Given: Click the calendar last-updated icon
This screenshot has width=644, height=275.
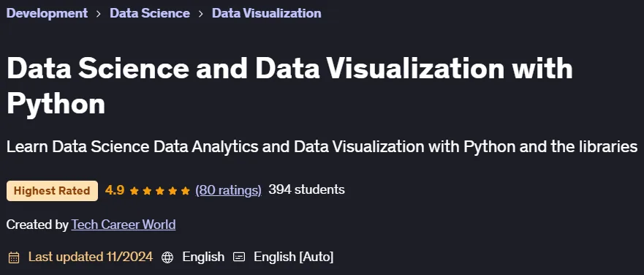Looking at the screenshot, I should pos(14,257).
